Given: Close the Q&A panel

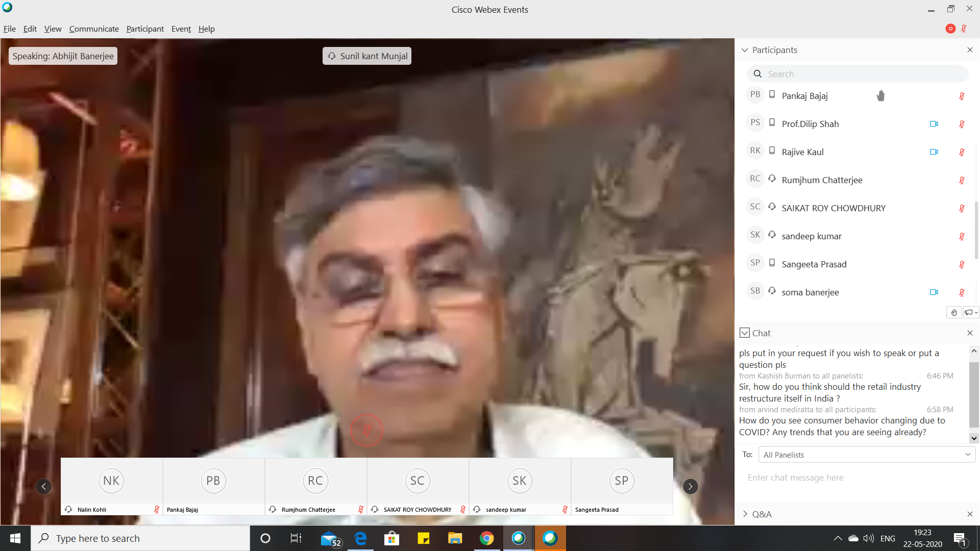Looking at the screenshot, I should click(x=970, y=514).
